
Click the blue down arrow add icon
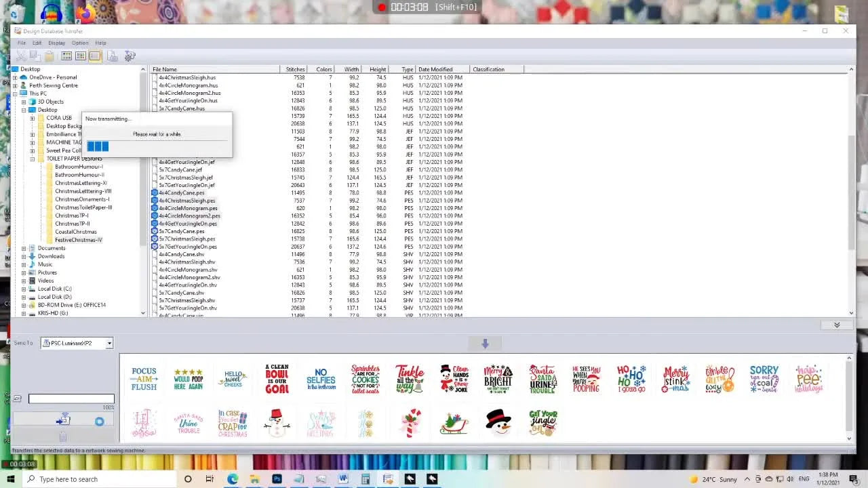[x=485, y=344]
